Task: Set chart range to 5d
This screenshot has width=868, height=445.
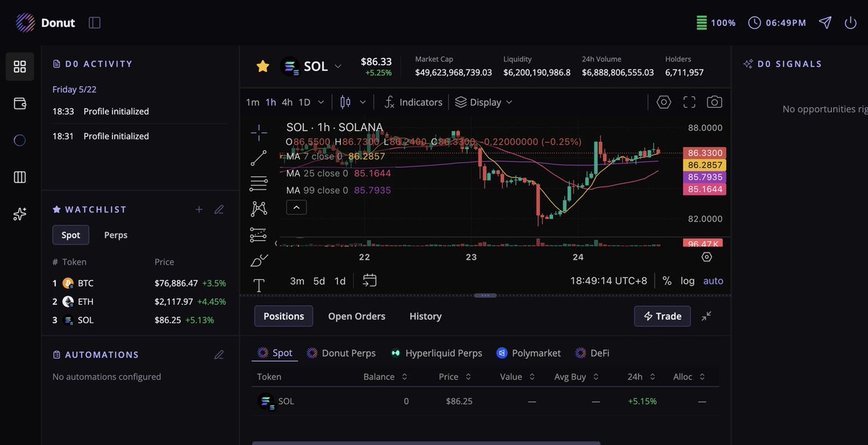Action: point(319,281)
